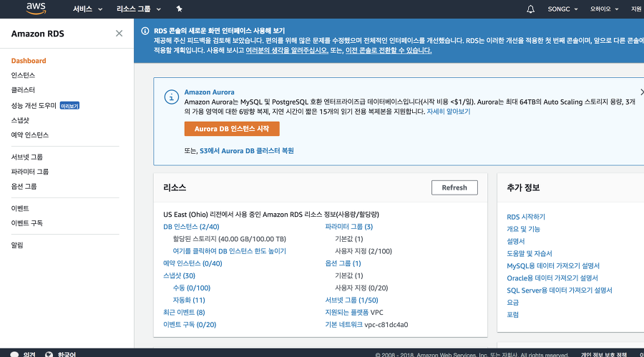Open 도움말 및 자습서 link
The width and height of the screenshot is (644, 357).
coord(530,253)
